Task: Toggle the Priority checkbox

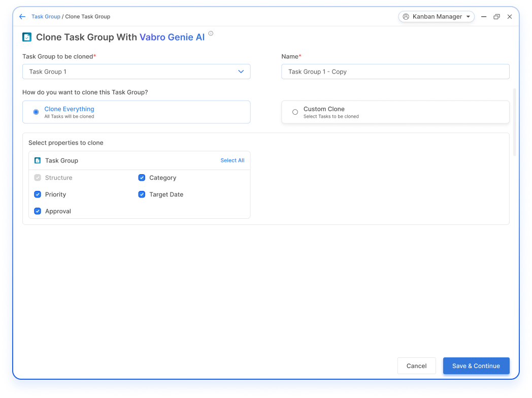Action: pyautogui.click(x=38, y=194)
